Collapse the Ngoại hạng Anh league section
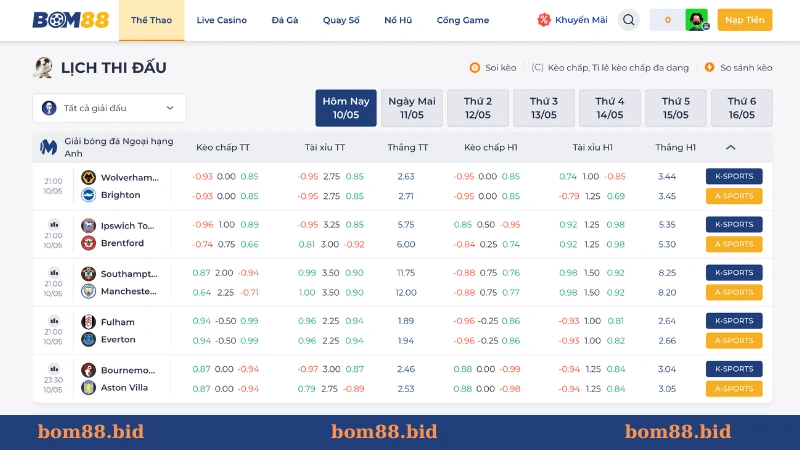Image resolution: width=800 pixels, height=450 pixels. point(731,147)
